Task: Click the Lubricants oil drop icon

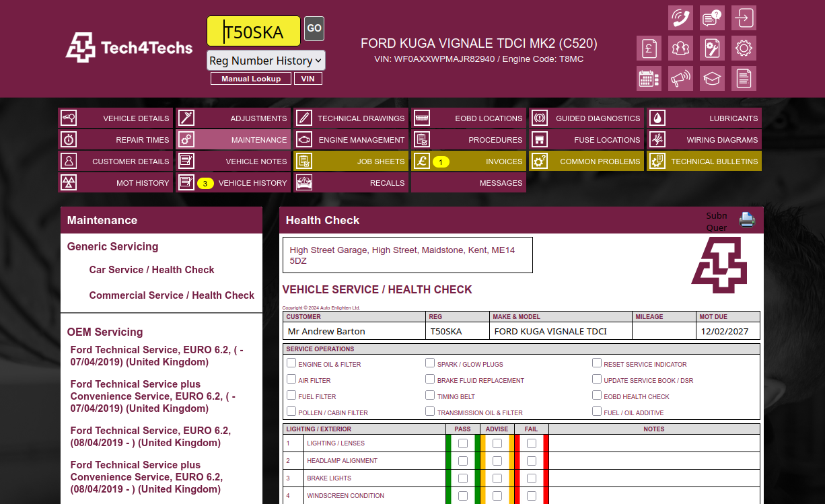Action: point(657,118)
